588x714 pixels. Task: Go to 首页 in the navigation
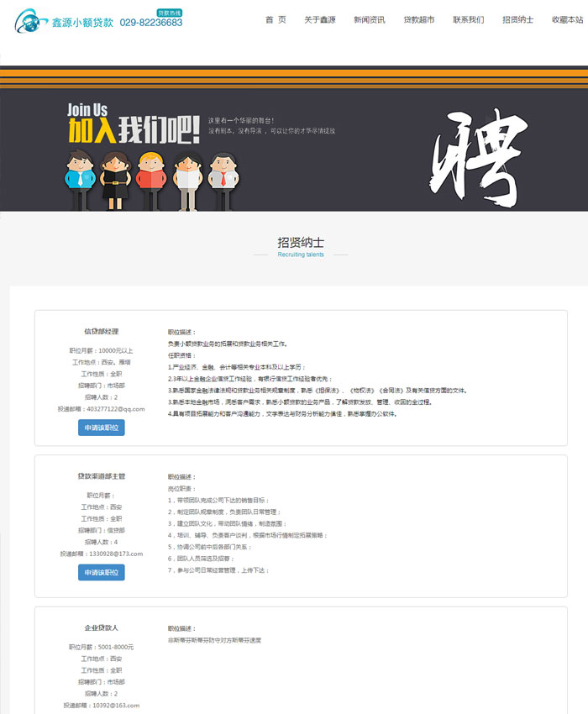(x=276, y=19)
